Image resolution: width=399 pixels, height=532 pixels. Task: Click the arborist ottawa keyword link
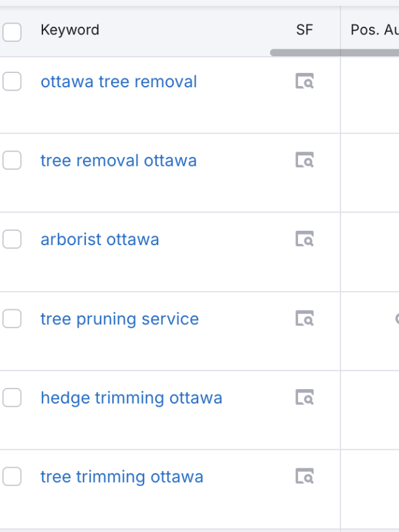(x=100, y=239)
